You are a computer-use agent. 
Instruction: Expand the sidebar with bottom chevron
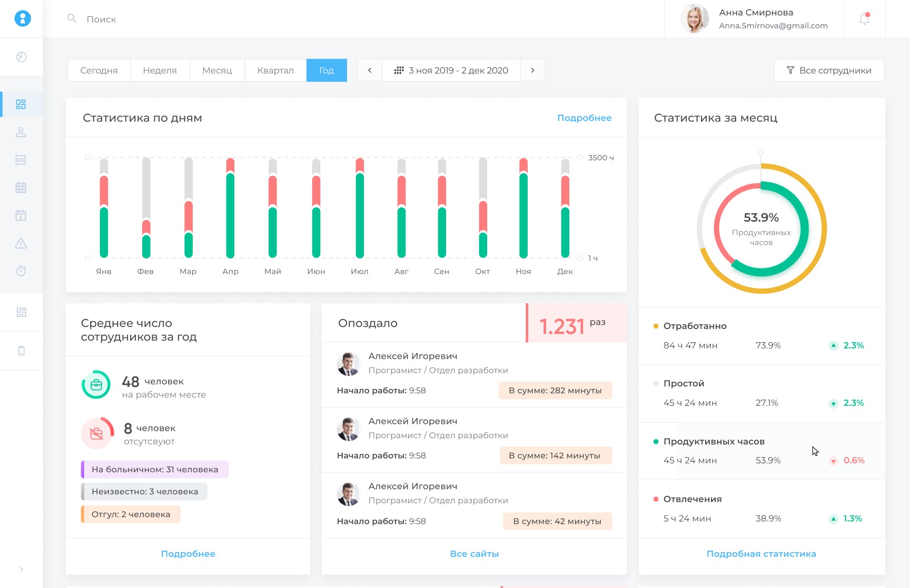click(x=21, y=569)
